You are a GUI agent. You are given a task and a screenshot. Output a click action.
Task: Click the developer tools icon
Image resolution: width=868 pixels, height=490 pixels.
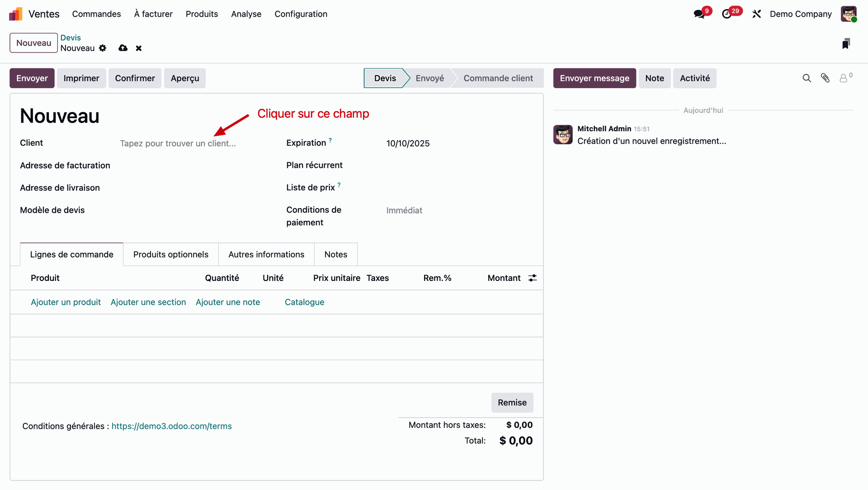(757, 14)
